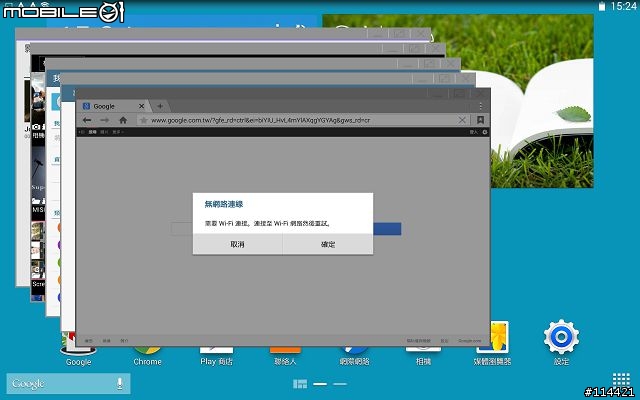Screen dimensions: 640x400
Task: Open the apps grid drawer icon
Action: (x=621, y=380)
